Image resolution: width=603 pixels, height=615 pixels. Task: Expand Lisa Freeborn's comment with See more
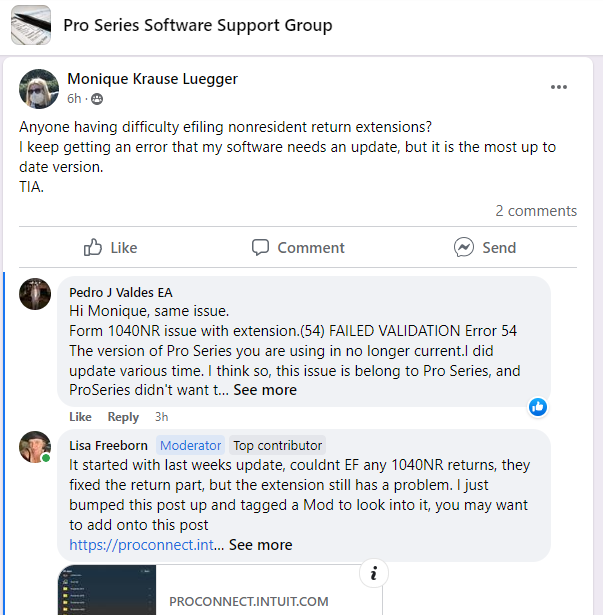pos(260,545)
